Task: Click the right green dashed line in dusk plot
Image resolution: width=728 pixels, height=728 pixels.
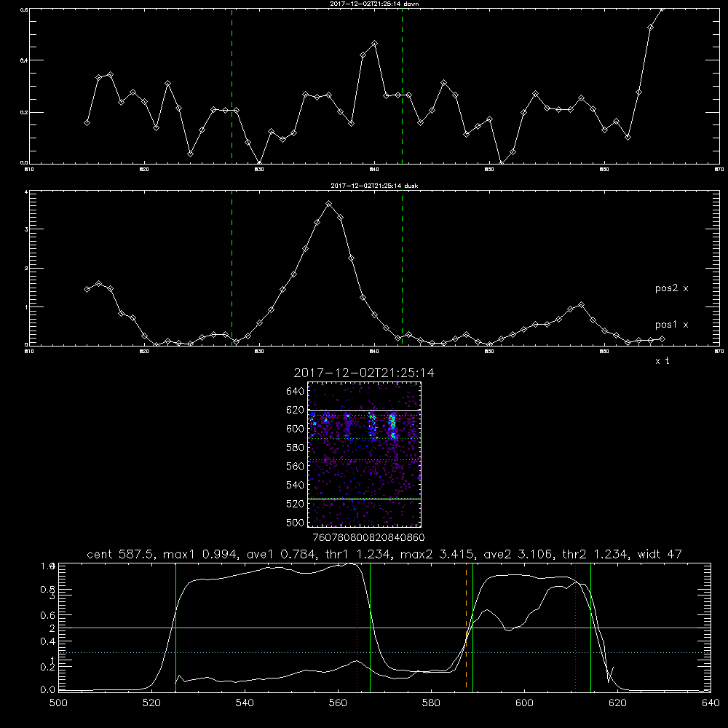Action: coord(402,269)
